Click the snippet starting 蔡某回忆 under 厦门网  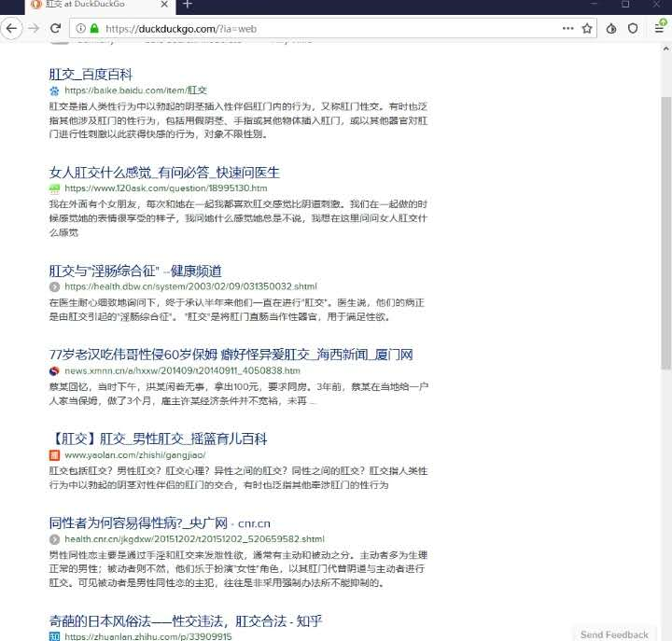point(239,394)
